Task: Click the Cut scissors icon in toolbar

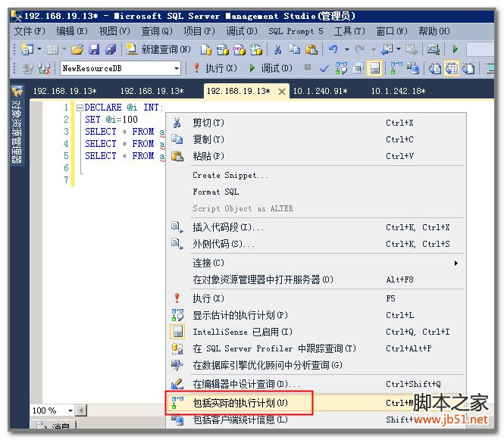Action: [x=277, y=49]
